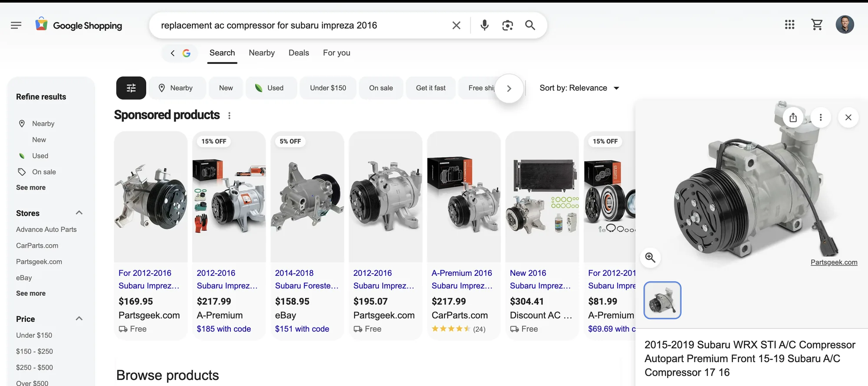Collapse the Price filter section
Viewport: 868px width, 386px height.
[x=79, y=319]
